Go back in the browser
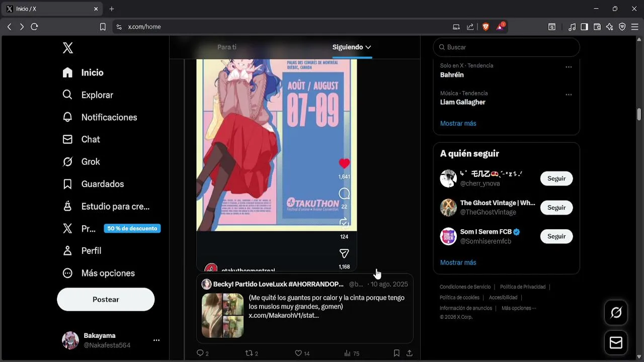The width and height of the screenshot is (644, 362). [9, 27]
